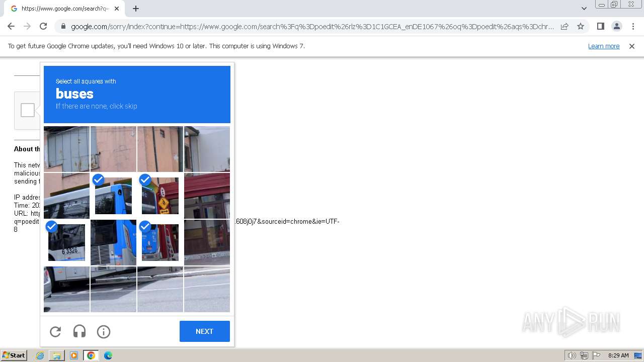Select the bus windshield tile in second row
644x362 pixels.
click(66, 196)
